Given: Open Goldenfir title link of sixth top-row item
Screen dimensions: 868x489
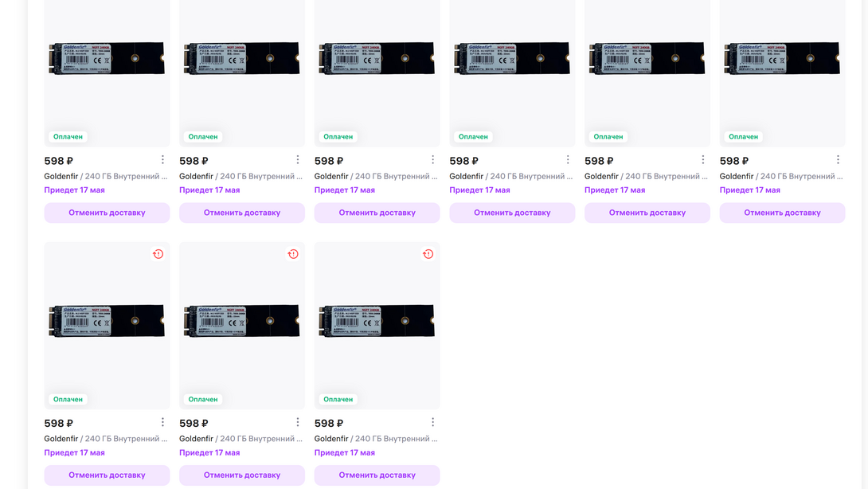Looking at the screenshot, I should point(781,176).
